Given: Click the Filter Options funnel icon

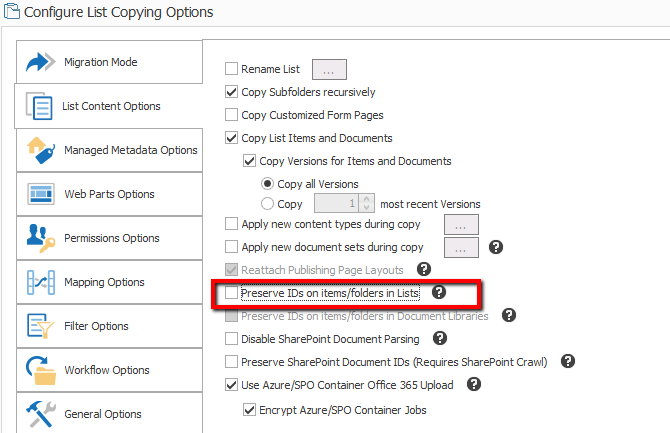Looking at the screenshot, I should pyautogui.click(x=41, y=326).
